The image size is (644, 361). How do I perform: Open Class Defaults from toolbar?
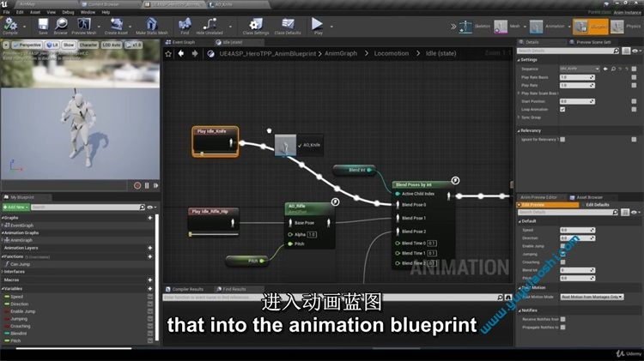pyautogui.click(x=288, y=25)
